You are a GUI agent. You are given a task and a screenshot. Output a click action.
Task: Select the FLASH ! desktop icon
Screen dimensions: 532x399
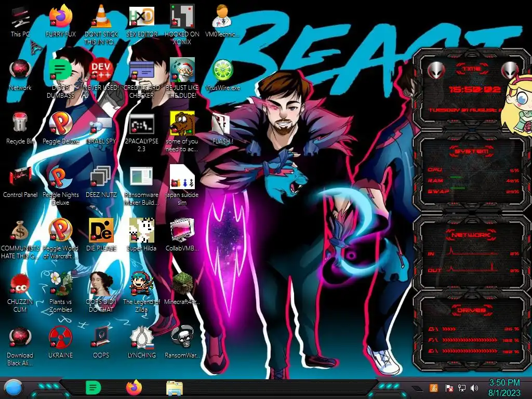222,128
